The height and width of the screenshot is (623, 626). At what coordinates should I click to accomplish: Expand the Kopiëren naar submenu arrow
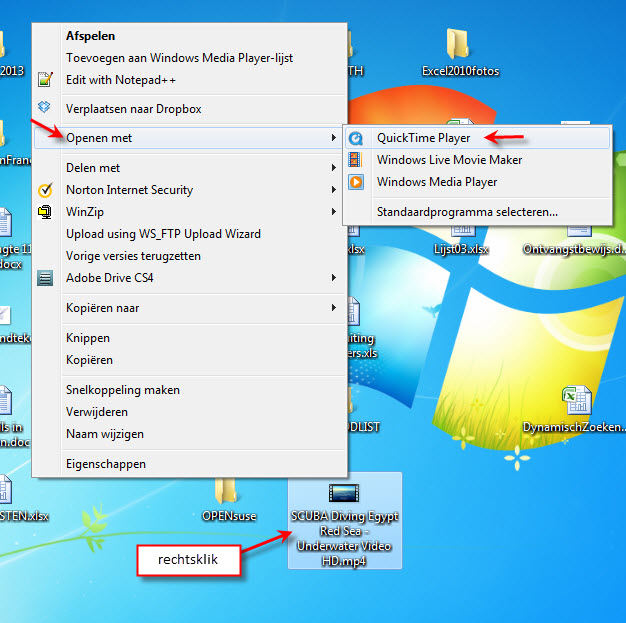(333, 308)
